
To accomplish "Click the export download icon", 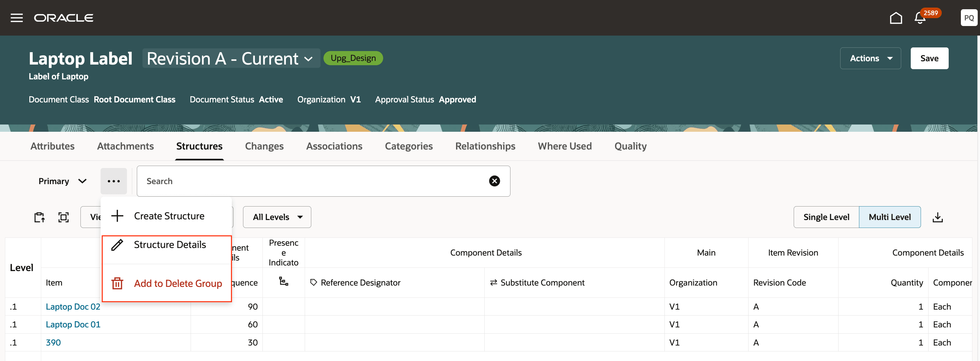I will point(937,217).
